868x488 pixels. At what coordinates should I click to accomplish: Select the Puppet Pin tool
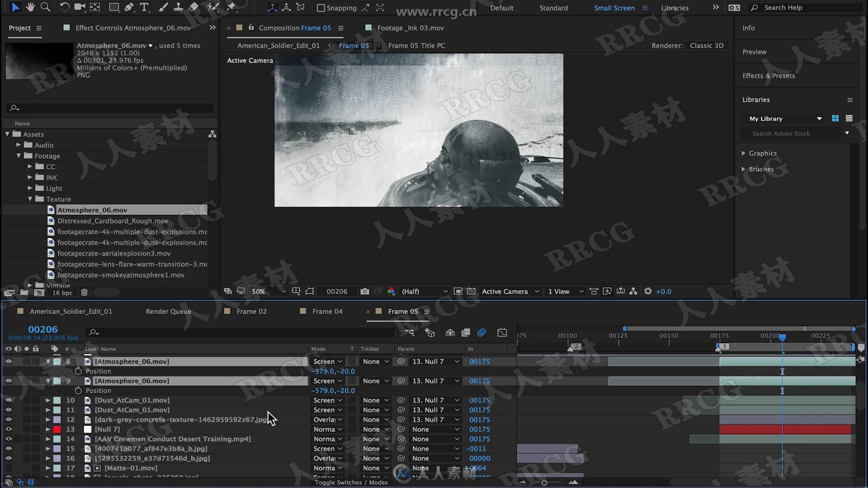231,7
